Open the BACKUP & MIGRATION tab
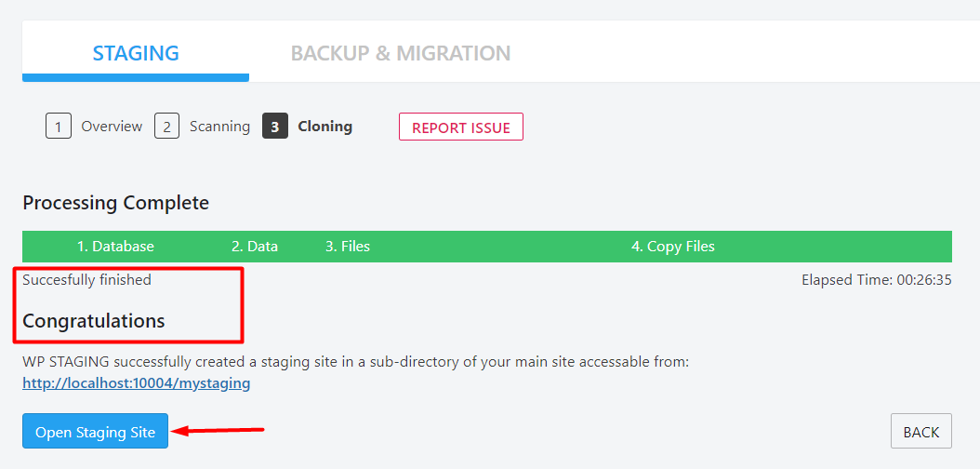 tap(401, 53)
